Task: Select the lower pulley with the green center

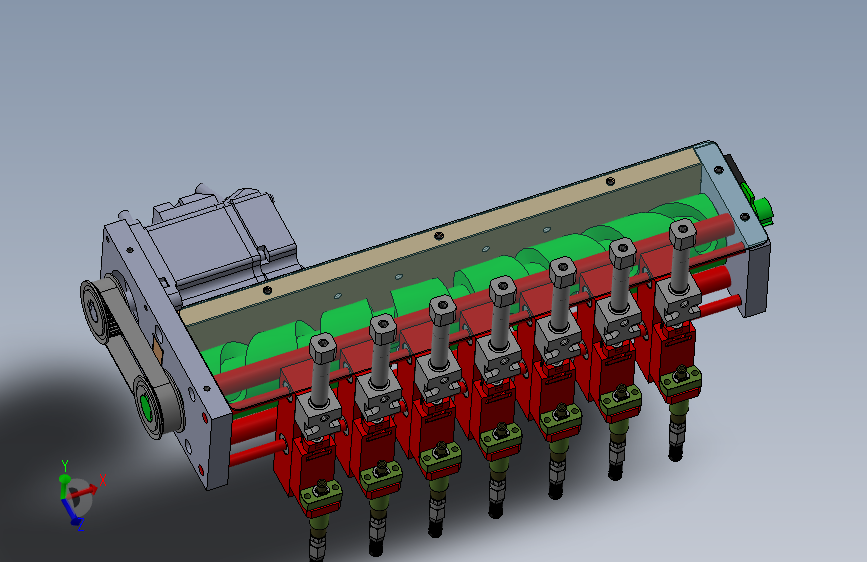Action: pyautogui.click(x=149, y=408)
